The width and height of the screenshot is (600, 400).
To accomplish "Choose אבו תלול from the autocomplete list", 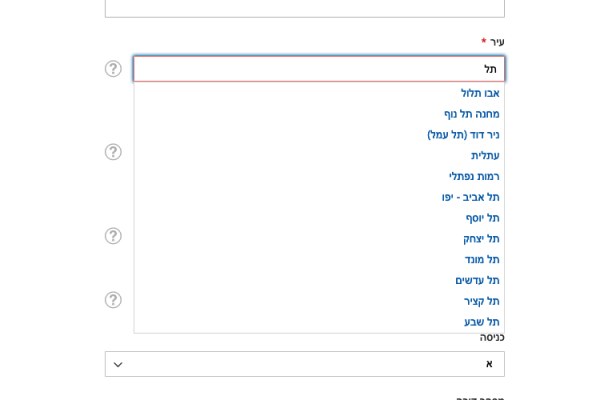I will (479, 93).
